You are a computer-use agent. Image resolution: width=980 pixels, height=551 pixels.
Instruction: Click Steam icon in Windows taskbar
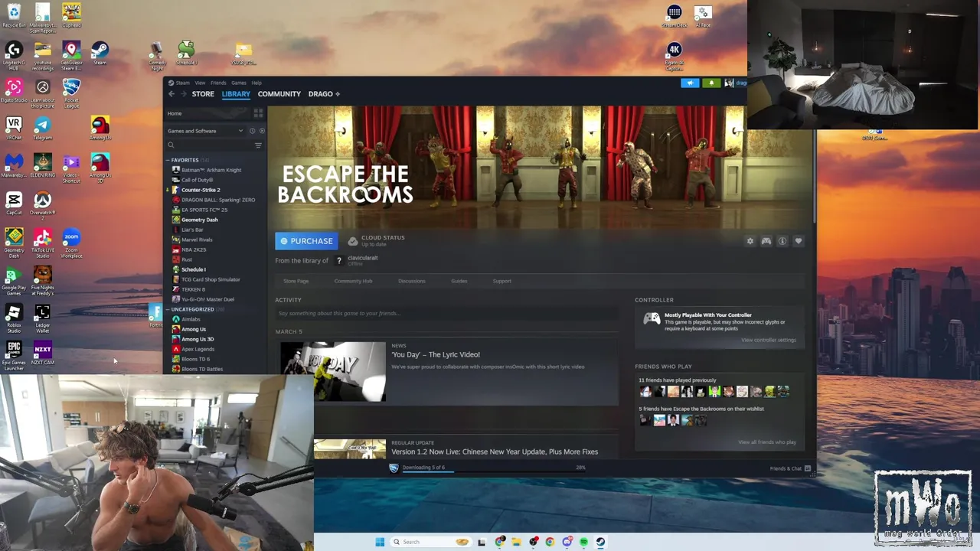pos(600,542)
